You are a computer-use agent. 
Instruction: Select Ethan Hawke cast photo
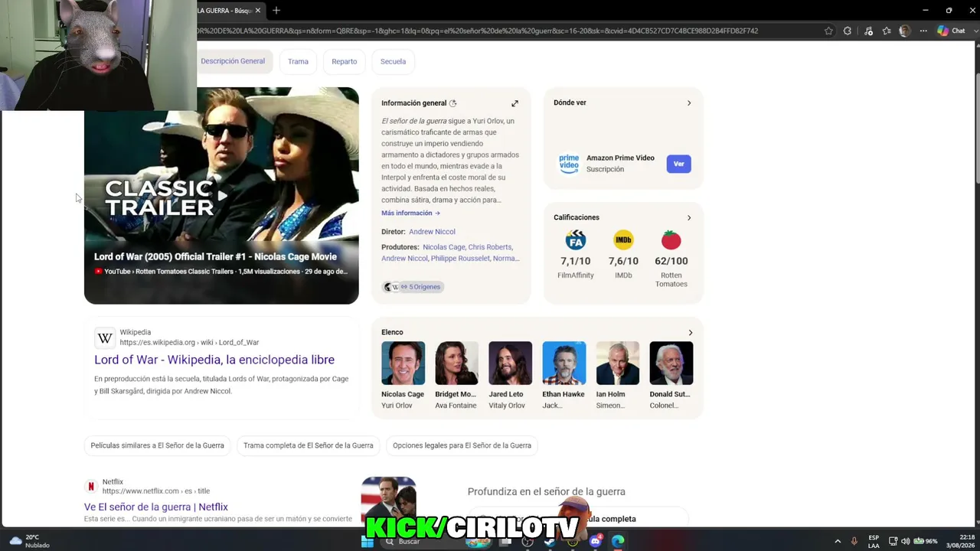click(563, 363)
